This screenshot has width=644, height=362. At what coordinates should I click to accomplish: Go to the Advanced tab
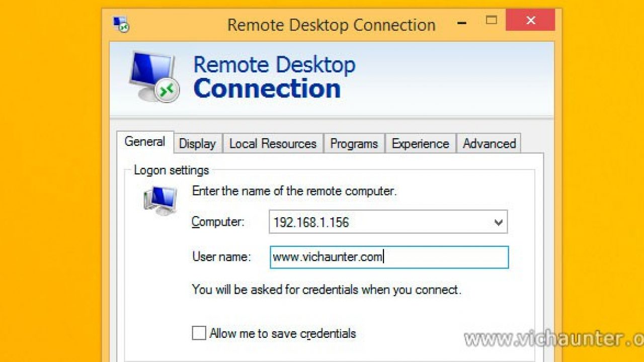point(490,144)
